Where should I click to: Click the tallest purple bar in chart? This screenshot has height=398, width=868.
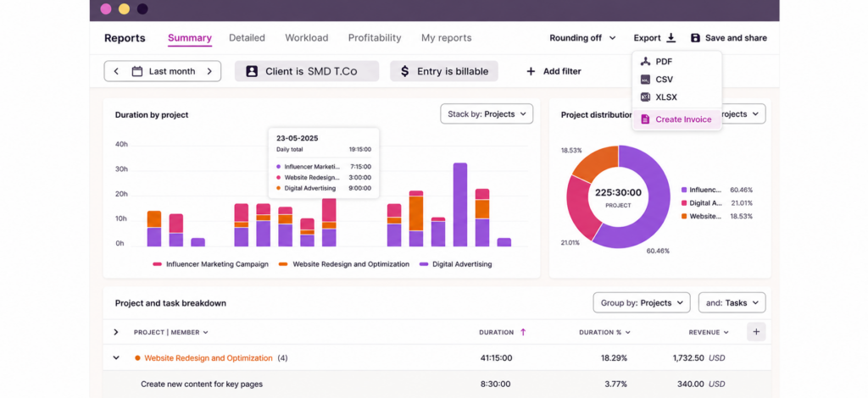point(460,205)
